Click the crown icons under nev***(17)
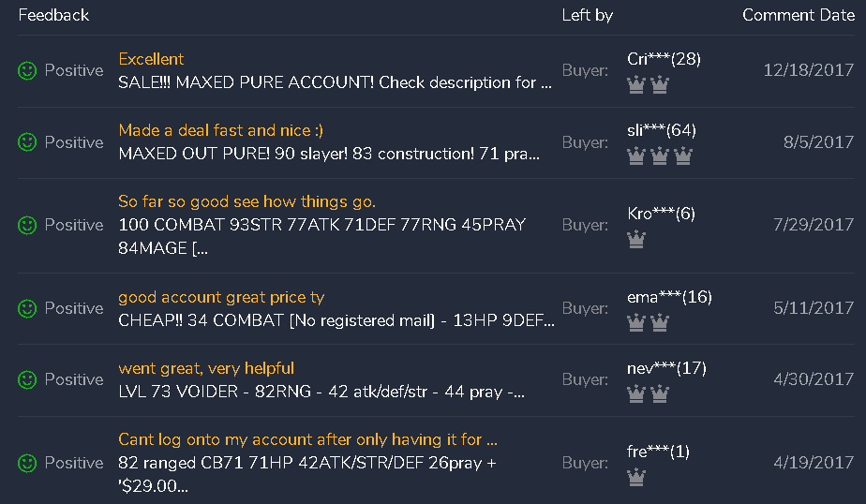The height and width of the screenshot is (504, 866). point(648,394)
